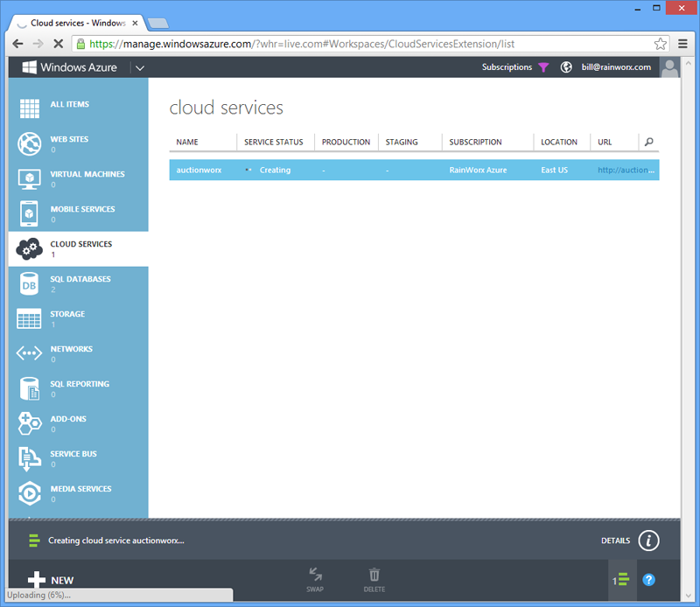The width and height of the screenshot is (700, 607).
Task: Open the http://auction... URL link
Action: (626, 170)
